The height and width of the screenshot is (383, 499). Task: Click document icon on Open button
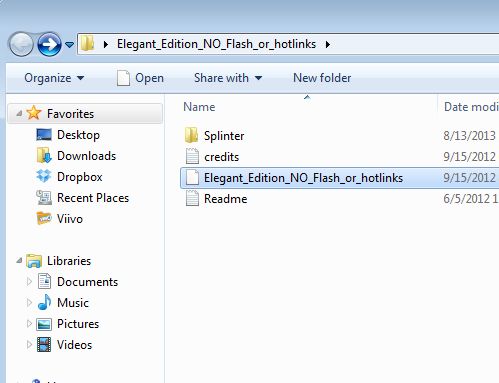(x=123, y=78)
